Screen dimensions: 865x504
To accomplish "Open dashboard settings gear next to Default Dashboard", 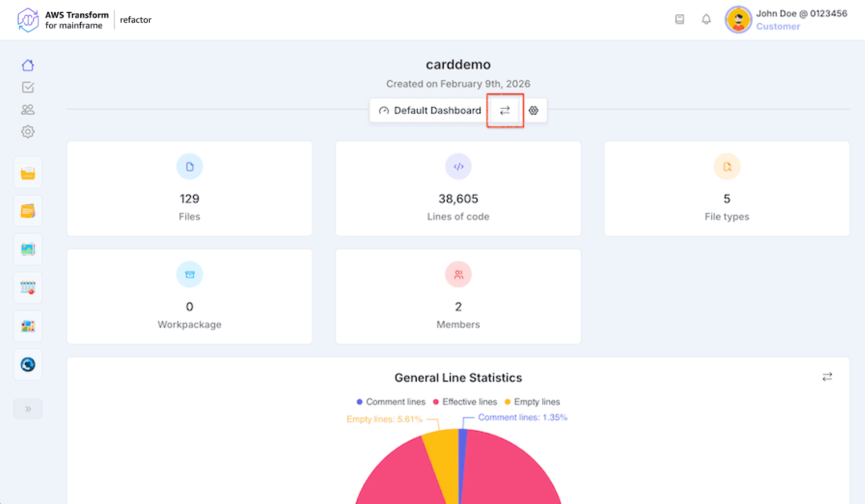I will (x=533, y=111).
